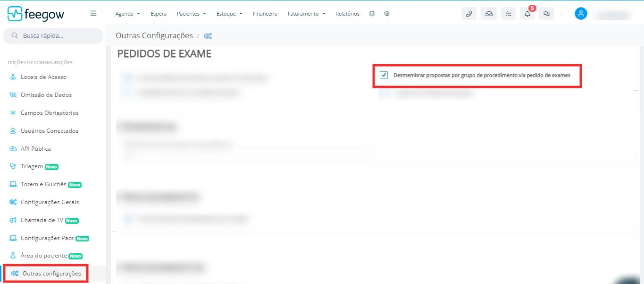Click the Área do paciente flask icon
The image size is (644, 284).
pos(13,256)
